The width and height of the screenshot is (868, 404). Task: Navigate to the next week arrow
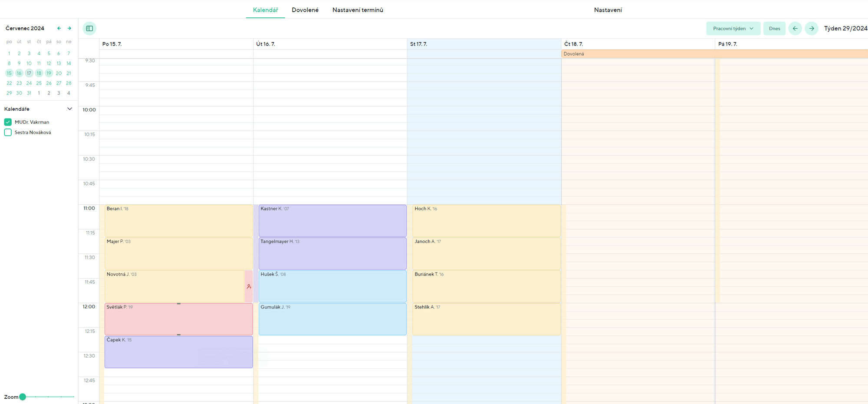pos(811,29)
